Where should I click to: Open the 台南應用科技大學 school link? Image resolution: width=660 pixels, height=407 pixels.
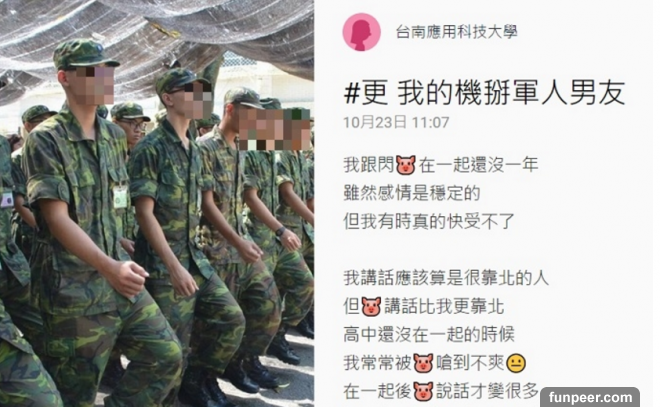[x=456, y=32]
